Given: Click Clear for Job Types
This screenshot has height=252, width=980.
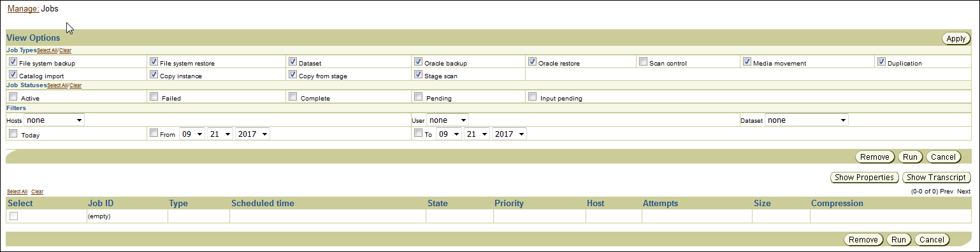Looking at the screenshot, I should coord(66,50).
